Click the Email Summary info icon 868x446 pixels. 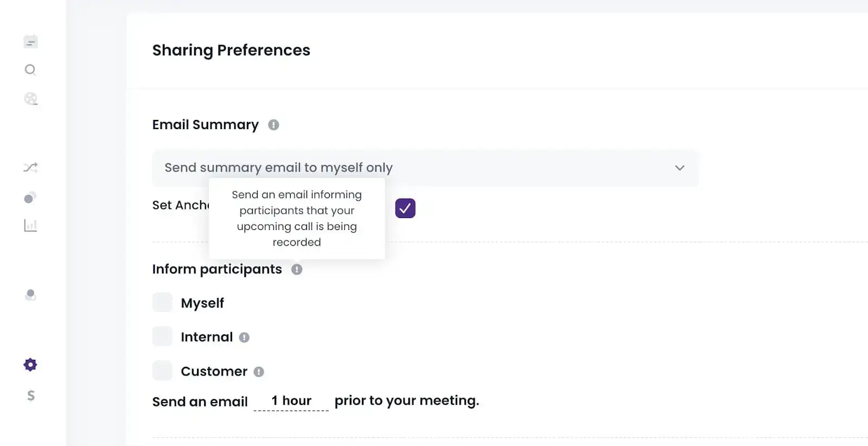274,124
